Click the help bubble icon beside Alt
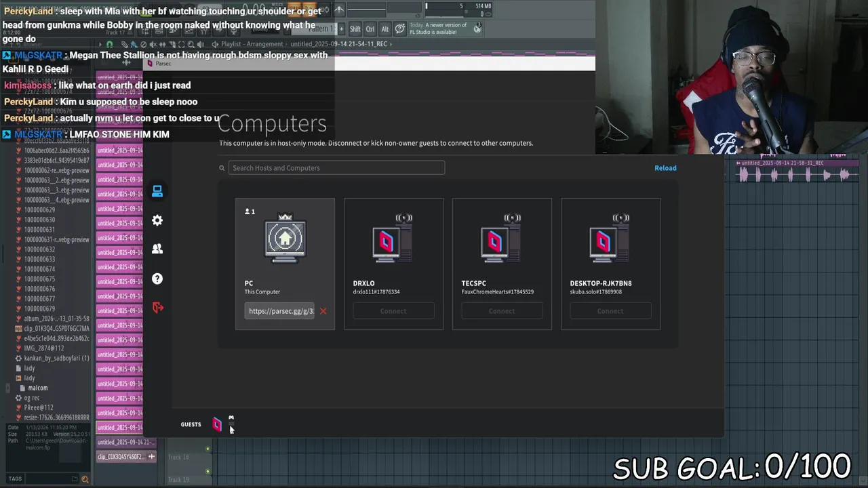Image resolution: width=868 pixels, height=488 pixels. click(x=400, y=28)
